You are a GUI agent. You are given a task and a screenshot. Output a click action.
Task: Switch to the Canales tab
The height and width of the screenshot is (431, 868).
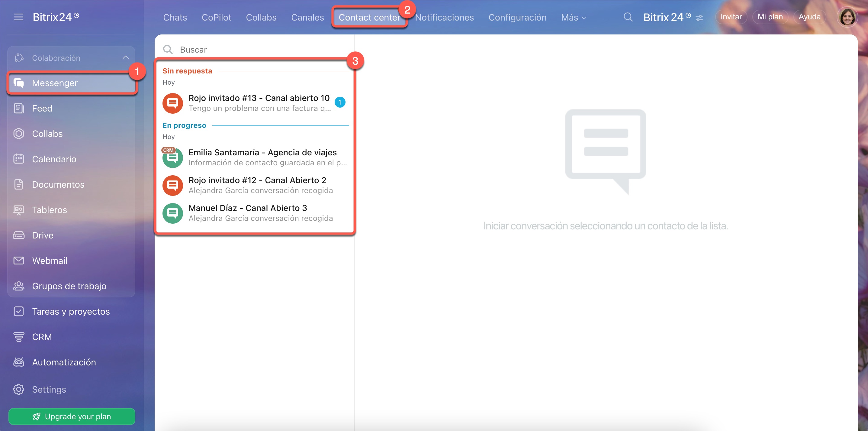coord(307,17)
